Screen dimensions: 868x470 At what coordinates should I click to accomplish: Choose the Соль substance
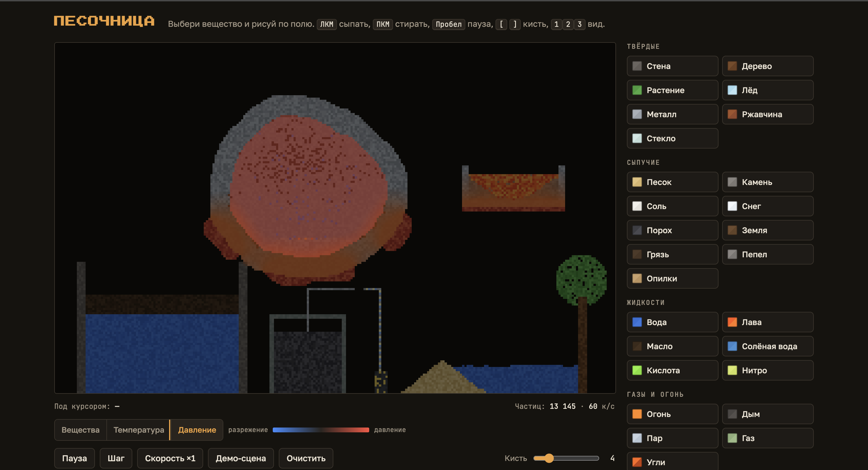pos(672,206)
